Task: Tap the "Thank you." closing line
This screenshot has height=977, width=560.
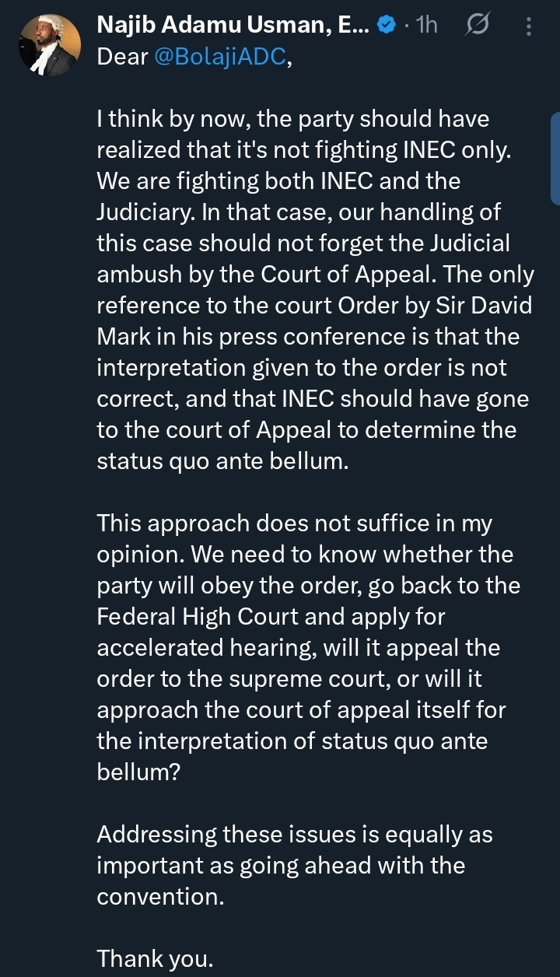Action: 155,958
